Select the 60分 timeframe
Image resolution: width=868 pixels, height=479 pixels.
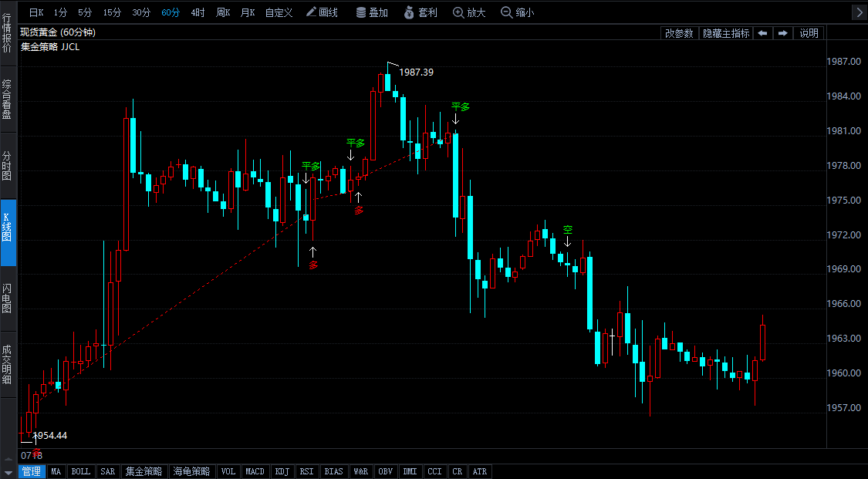tap(171, 12)
